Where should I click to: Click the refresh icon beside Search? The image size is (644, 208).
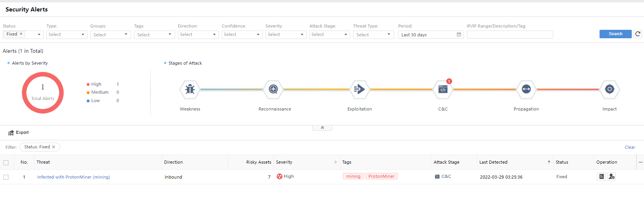637,34
